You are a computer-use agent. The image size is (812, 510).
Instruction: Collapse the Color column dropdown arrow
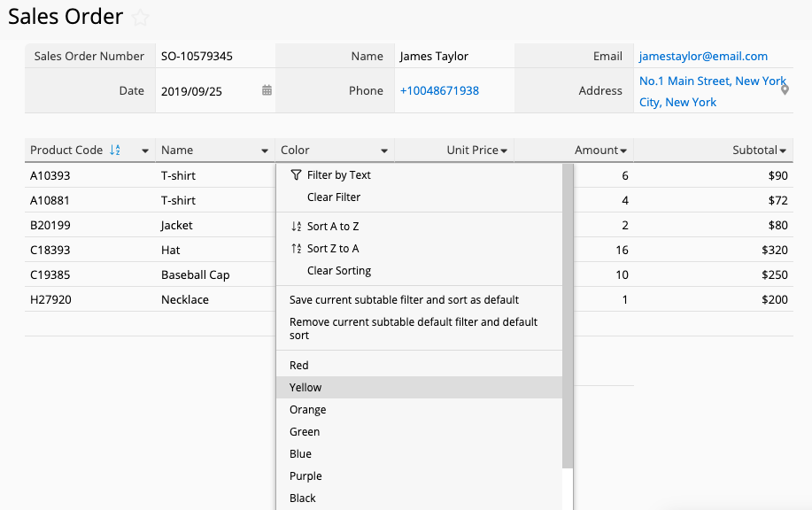(x=384, y=151)
